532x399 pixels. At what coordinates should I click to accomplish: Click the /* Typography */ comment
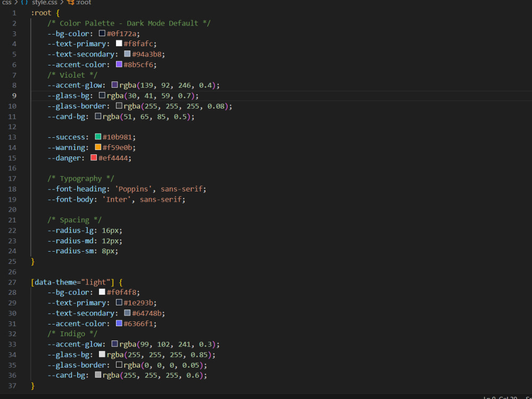point(81,178)
